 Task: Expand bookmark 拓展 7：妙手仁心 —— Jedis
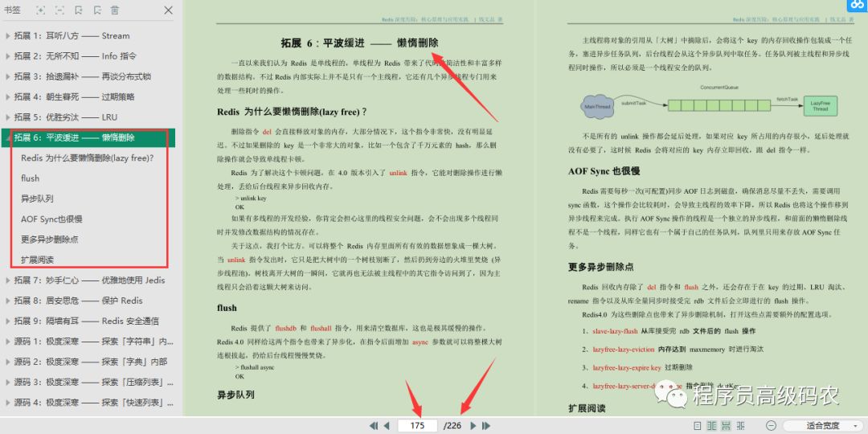[7, 280]
